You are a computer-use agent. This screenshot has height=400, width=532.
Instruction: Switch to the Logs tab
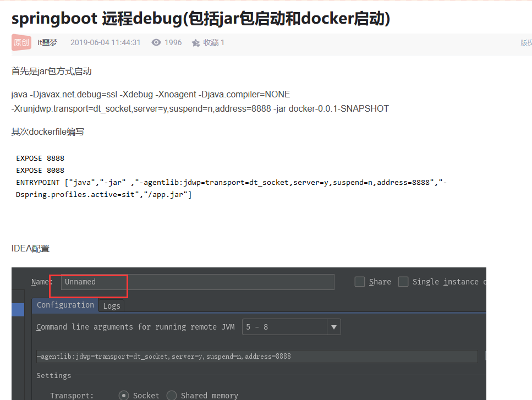[x=112, y=306]
